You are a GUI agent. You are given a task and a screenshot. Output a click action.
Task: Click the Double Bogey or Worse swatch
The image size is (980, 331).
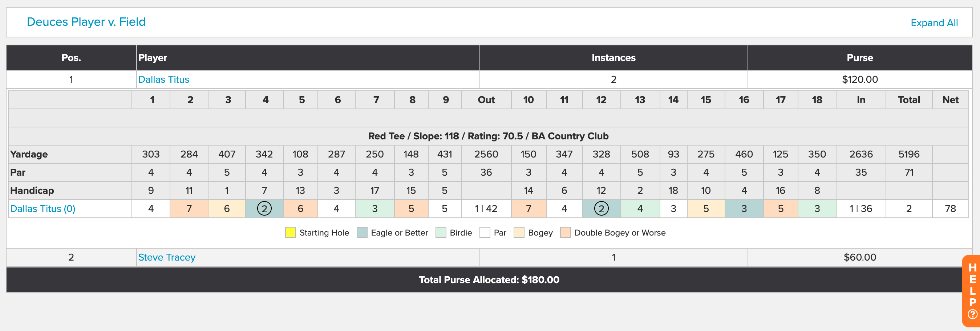(x=566, y=232)
